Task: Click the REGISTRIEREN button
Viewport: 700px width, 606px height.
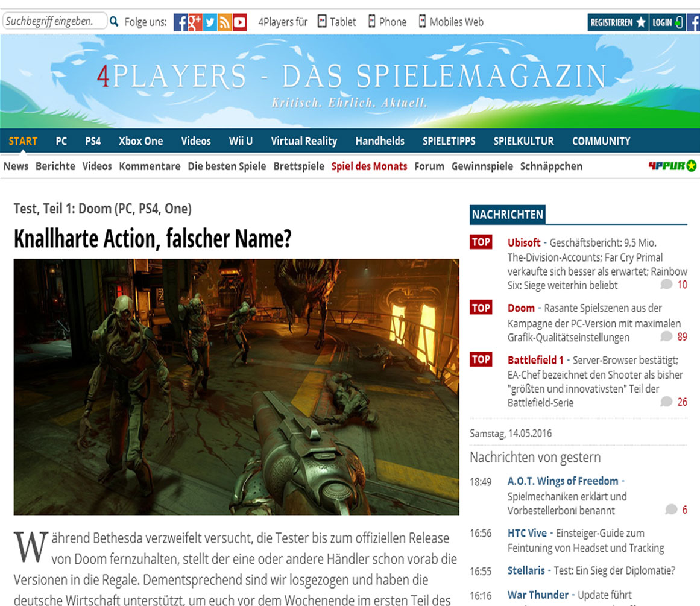Action: 618,22
